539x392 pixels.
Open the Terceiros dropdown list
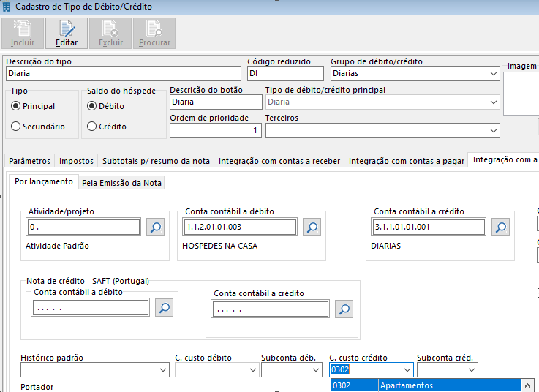pyautogui.click(x=494, y=131)
